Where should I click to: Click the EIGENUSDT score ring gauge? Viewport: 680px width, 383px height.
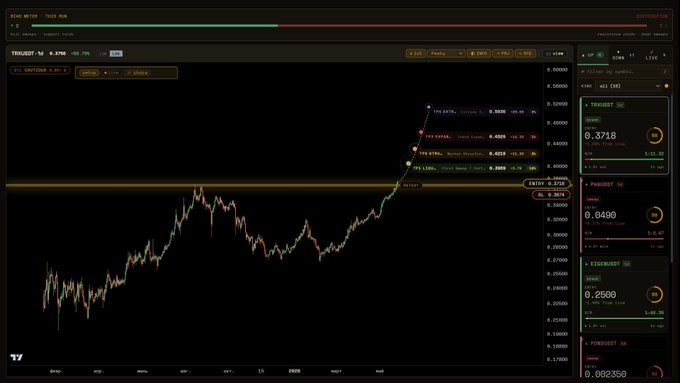654,295
